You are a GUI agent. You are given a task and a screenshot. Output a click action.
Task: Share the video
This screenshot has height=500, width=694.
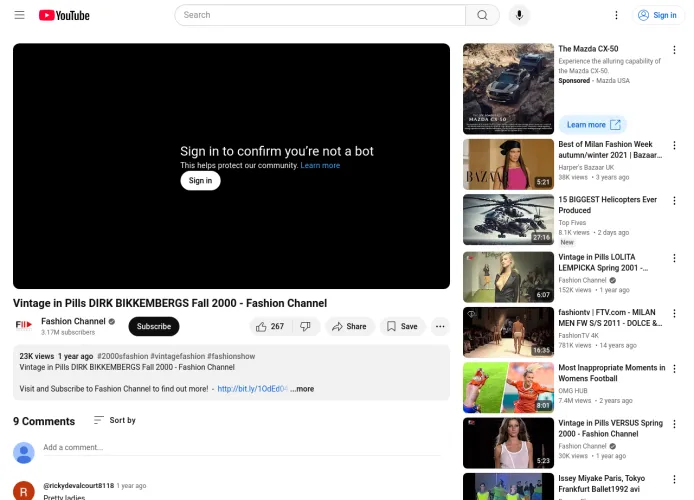pos(350,327)
